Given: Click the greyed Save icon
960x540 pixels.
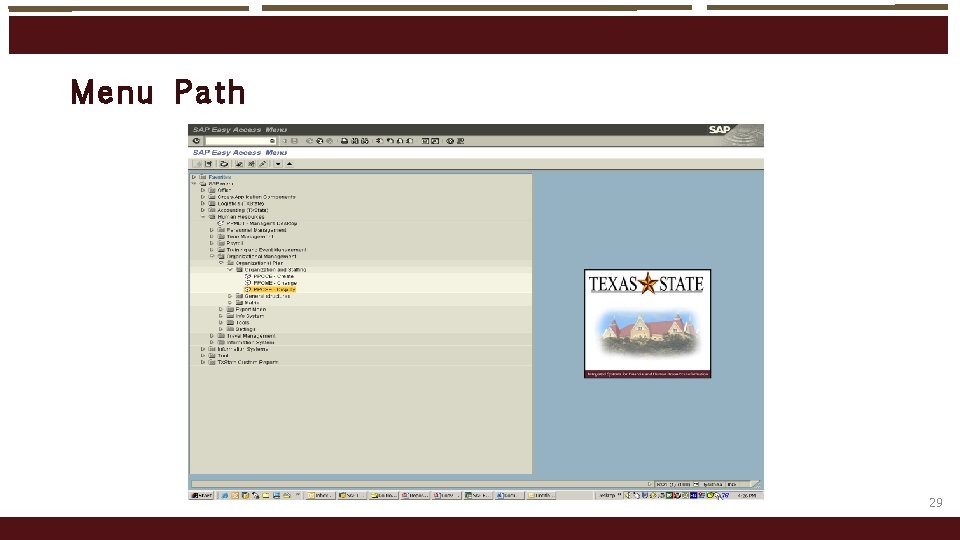Looking at the screenshot, I should 294,141.
